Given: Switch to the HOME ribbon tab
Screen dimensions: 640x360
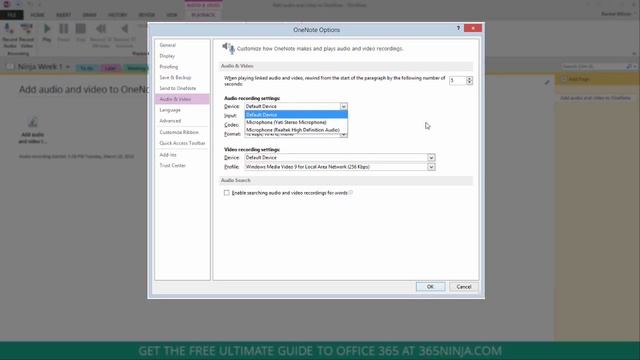Looking at the screenshot, I should 37,15.
